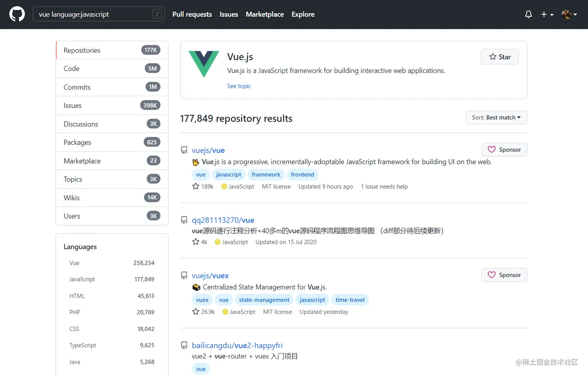The image size is (588, 376).
Task: Go to Issues in top navigation
Action: [x=229, y=14]
